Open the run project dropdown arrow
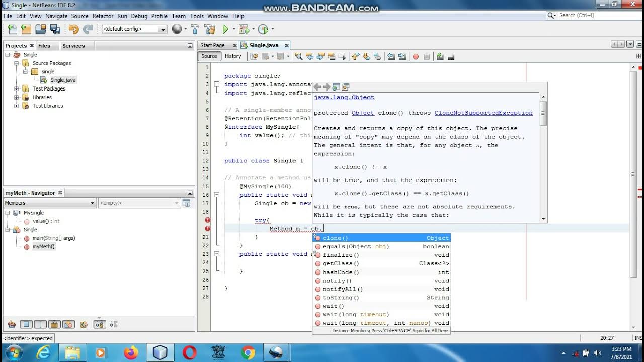The image size is (644, 362). tap(234, 29)
